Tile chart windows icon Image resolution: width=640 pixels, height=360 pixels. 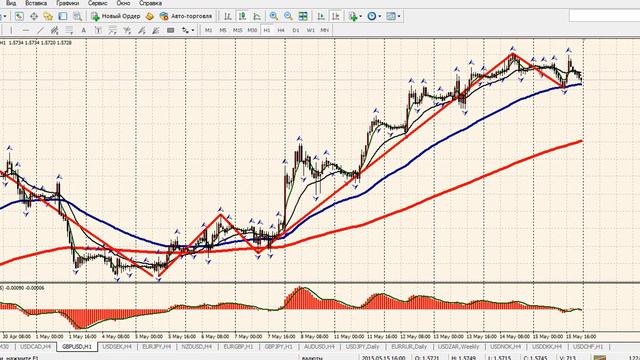point(303,16)
